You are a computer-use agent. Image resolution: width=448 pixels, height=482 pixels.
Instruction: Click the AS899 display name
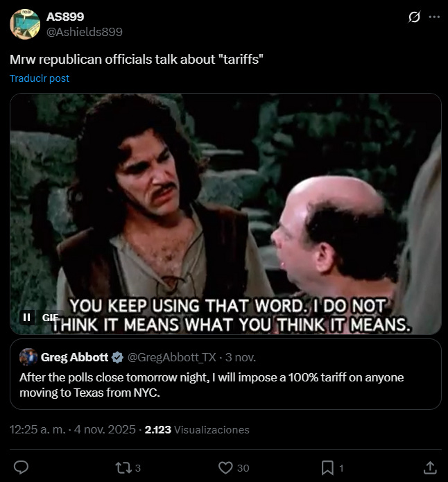[65, 17]
